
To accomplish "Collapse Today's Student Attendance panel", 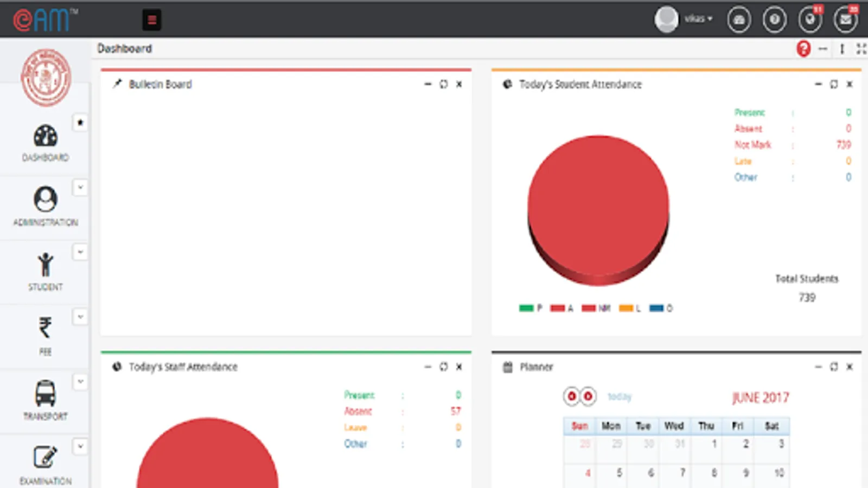I will click(818, 84).
